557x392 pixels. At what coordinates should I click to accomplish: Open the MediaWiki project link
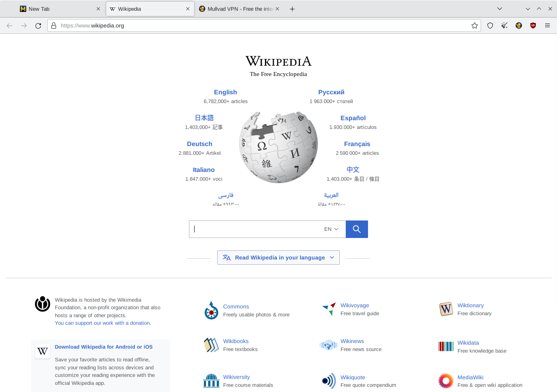coord(470,378)
